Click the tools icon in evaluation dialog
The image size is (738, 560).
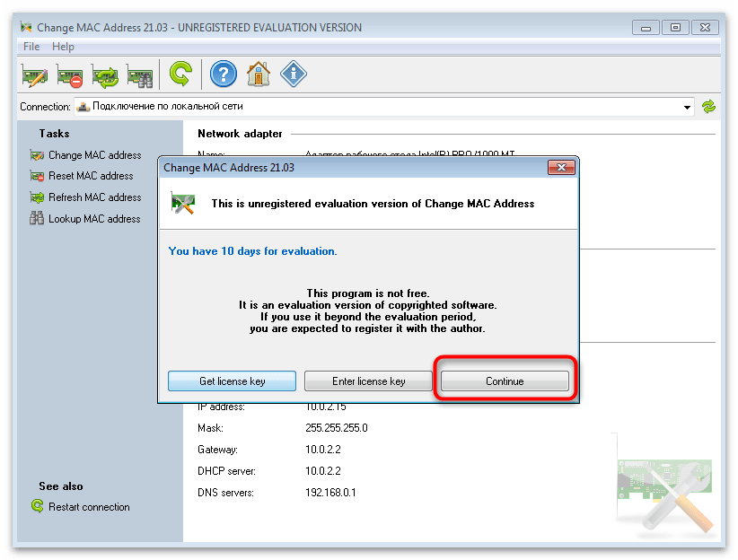pos(183,204)
